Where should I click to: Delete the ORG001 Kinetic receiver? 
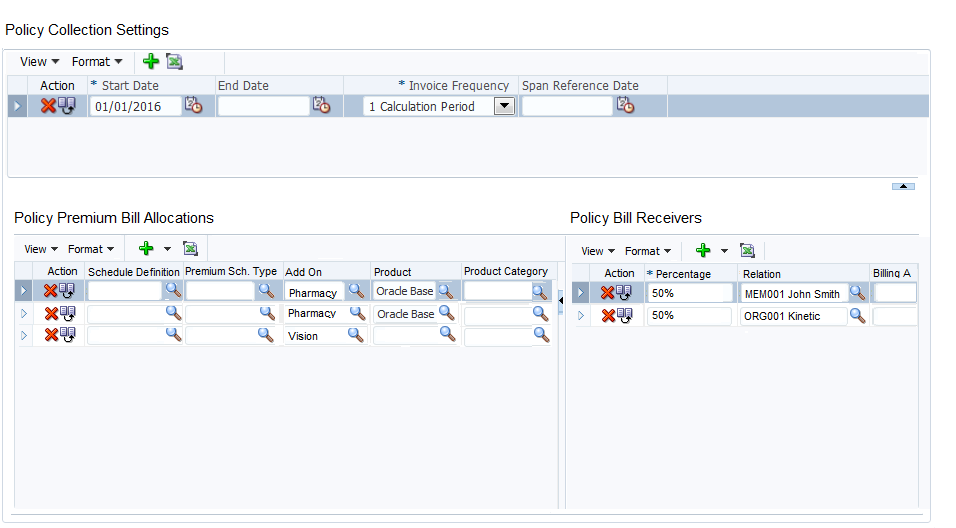pos(608,315)
